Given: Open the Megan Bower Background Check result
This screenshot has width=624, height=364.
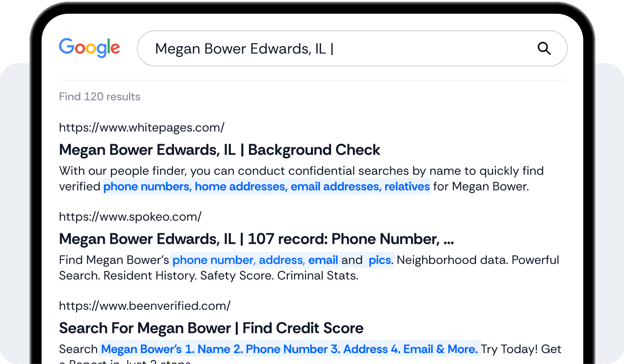Looking at the screenshot, I should pyautogui.click(x=219, y=150).
